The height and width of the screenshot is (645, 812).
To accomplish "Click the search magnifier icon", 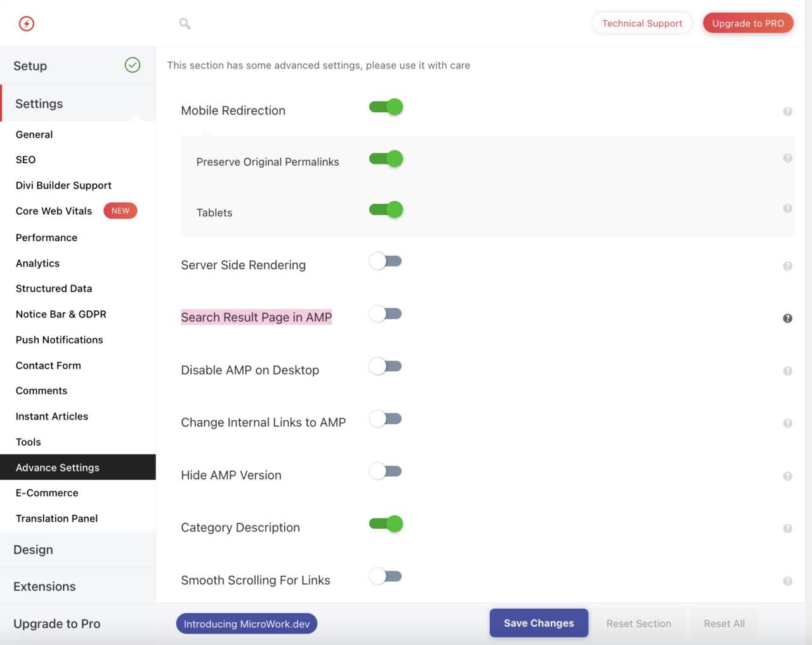I will 185,24.
